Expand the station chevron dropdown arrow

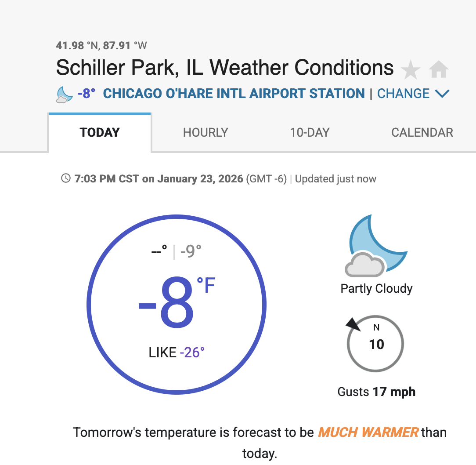coord(442,94)
